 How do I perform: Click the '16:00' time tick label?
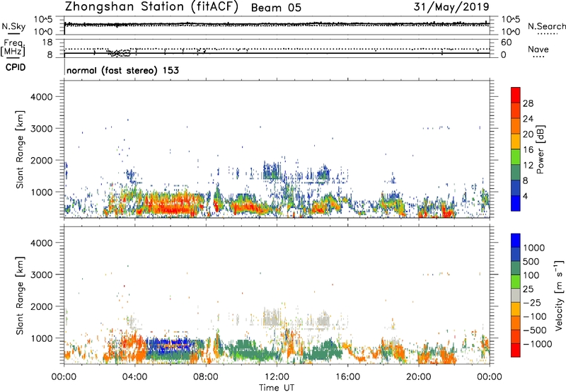(347, 377)
